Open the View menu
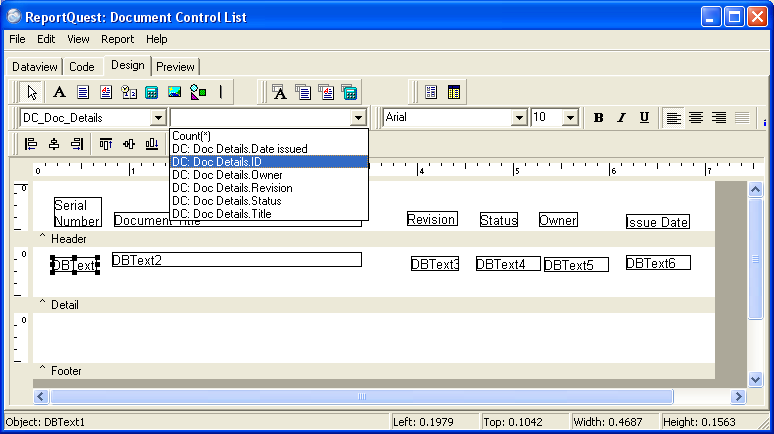The height and width of the screenshot is (434, 774). coord(78,39)
